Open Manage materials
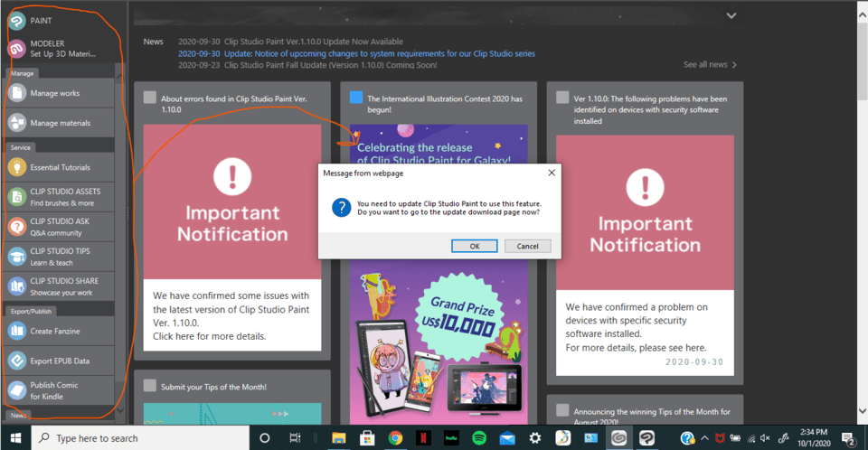Viewport: 868px width, 450px height. (x=60, y=123)
